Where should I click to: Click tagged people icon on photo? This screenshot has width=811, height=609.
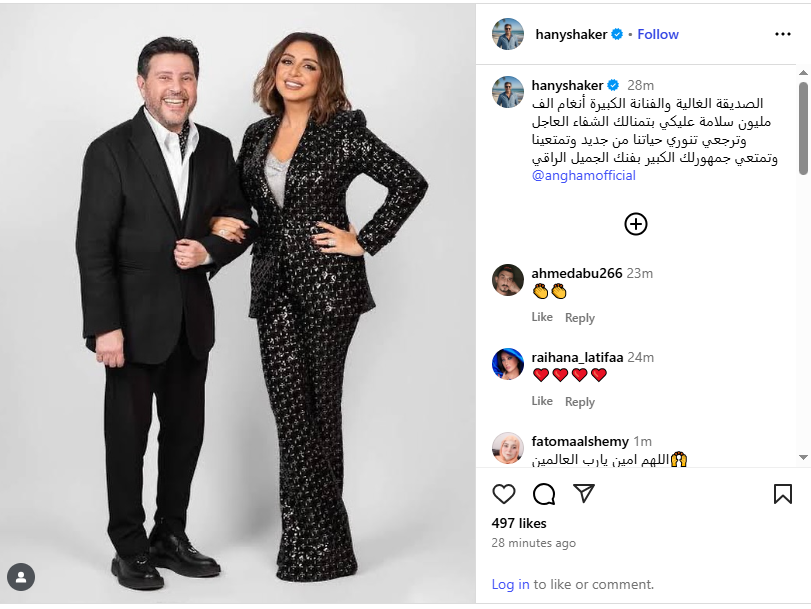pyautogui.click(x=21, y=577)
